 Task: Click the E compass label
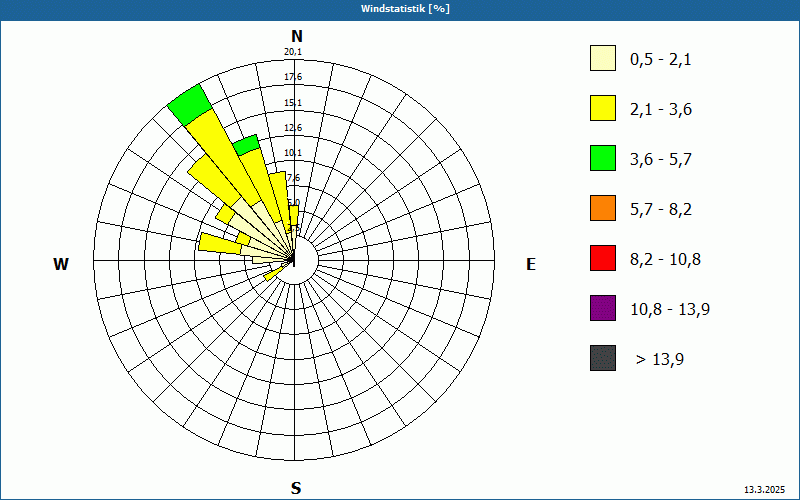pyautogui.click(x=531, y=264)
